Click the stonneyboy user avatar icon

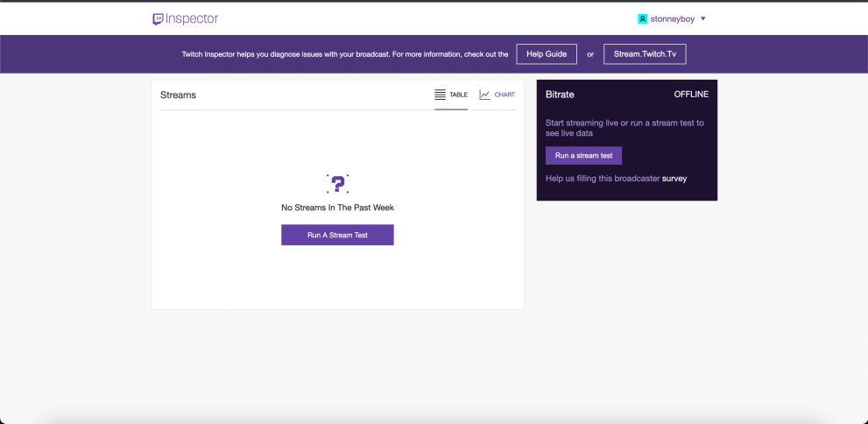pyautogui.click(x=642, y=18)
